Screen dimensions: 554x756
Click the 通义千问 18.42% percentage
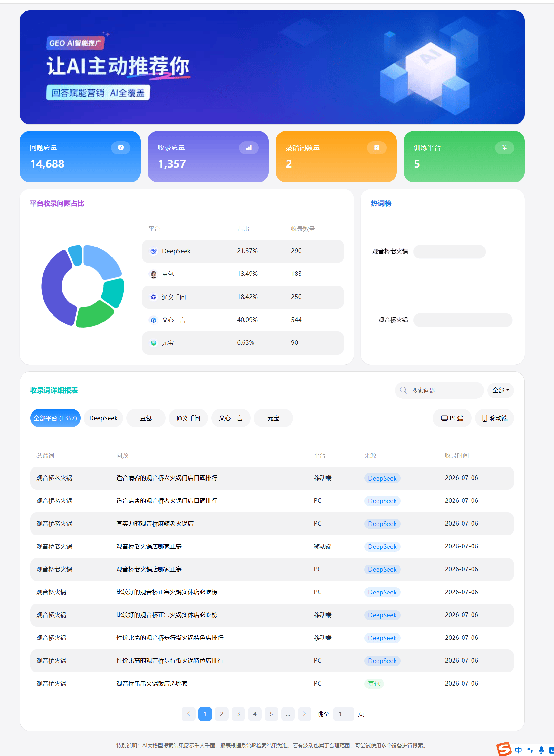[x=247, y=297]
